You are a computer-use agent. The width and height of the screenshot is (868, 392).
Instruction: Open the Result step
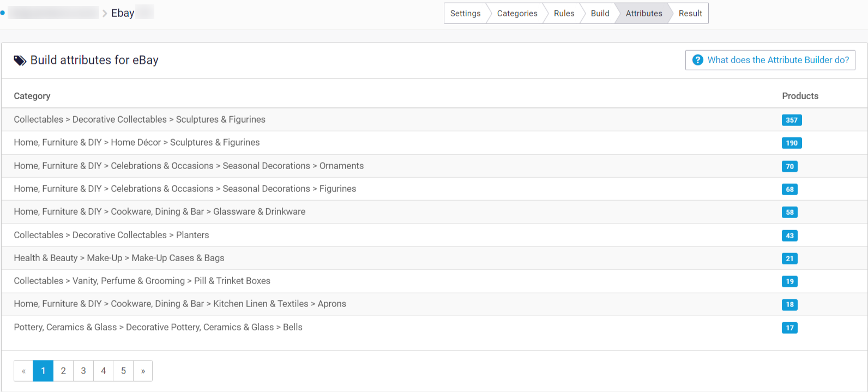(690, 14)
